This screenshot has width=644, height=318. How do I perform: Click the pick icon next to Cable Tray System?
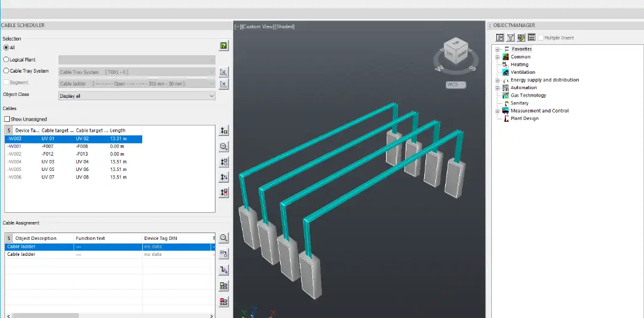[x=224, y=71]
